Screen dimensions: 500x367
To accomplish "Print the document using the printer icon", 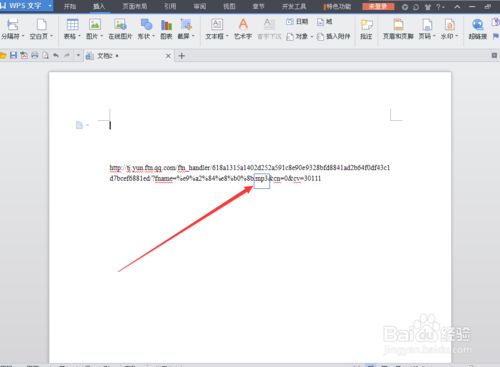I will click(35, 55).
